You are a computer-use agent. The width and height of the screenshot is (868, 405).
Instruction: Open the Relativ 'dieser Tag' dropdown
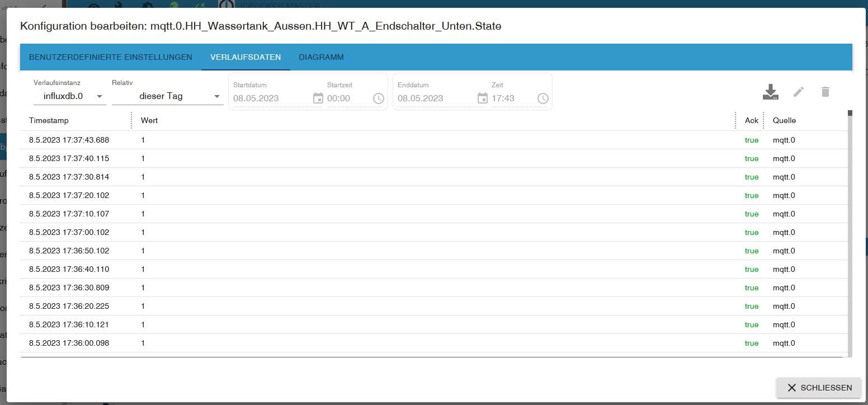pos(168,96)
